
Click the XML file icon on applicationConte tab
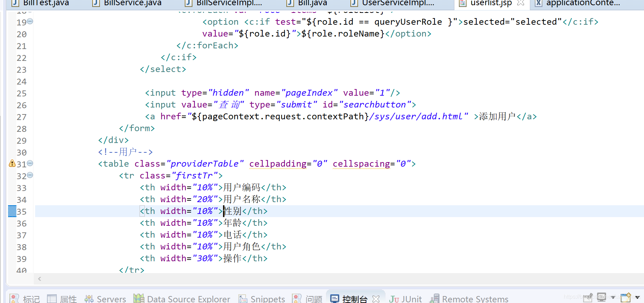(x=538, y=3)
